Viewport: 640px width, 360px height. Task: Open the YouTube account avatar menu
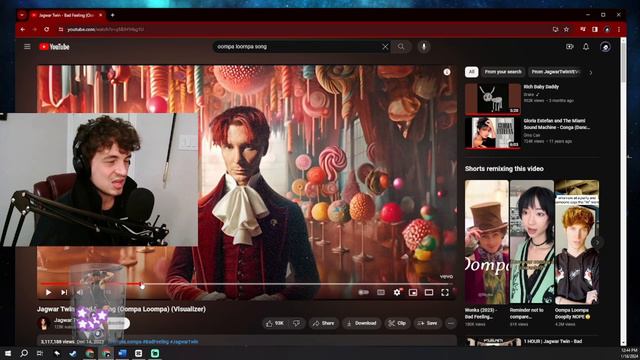click(605, 47)
